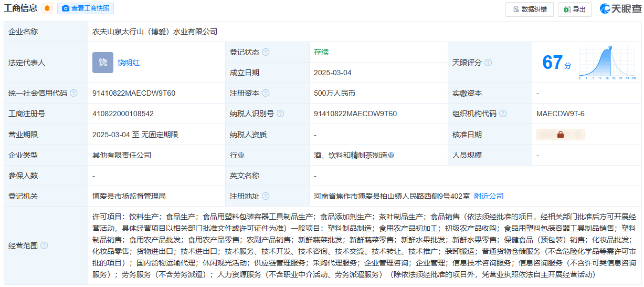Export data with 导出 button

[x=574, y=9]
